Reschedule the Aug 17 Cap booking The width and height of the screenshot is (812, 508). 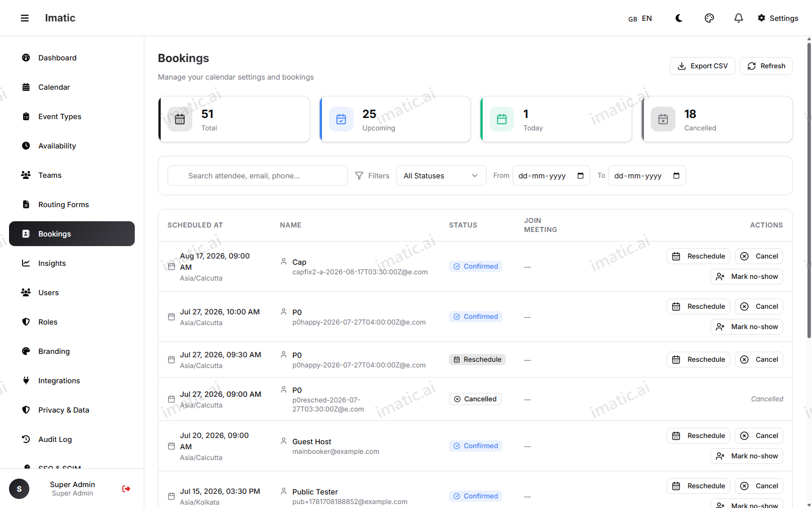click(699, 256)
